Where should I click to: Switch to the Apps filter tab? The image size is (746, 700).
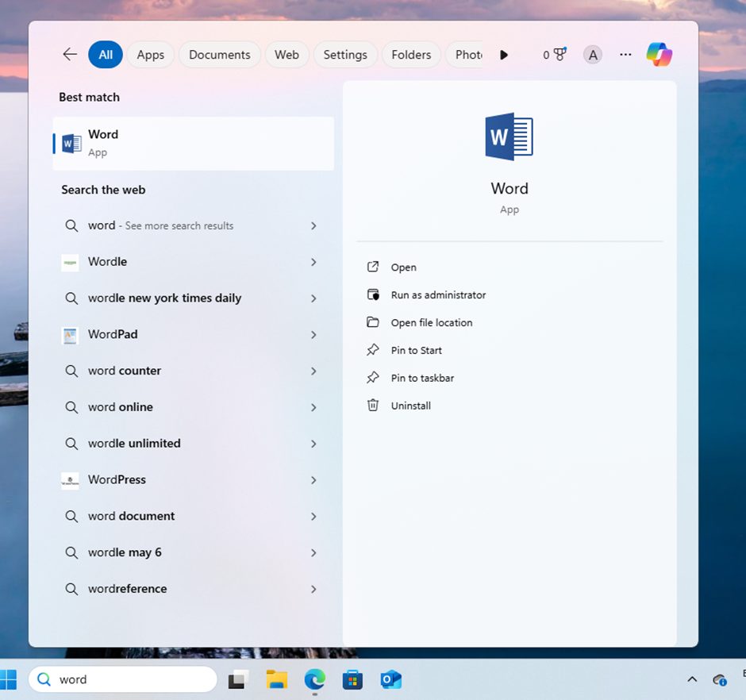(150, 55)
